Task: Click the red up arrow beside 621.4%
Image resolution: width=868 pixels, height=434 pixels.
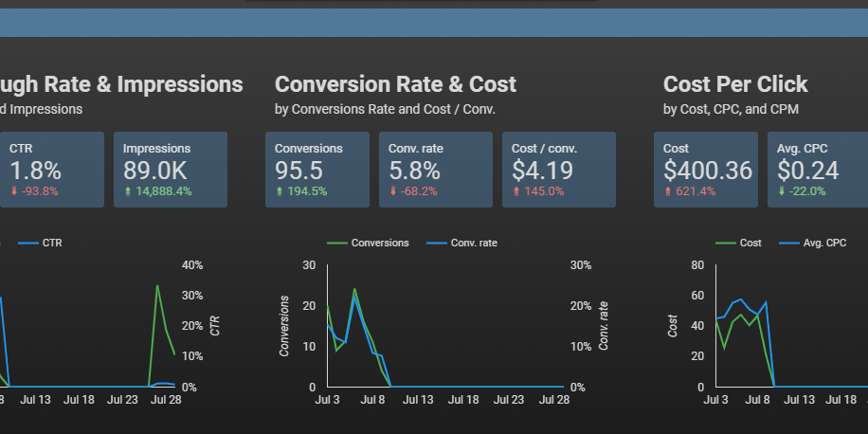Action: [x=668, y=190]
